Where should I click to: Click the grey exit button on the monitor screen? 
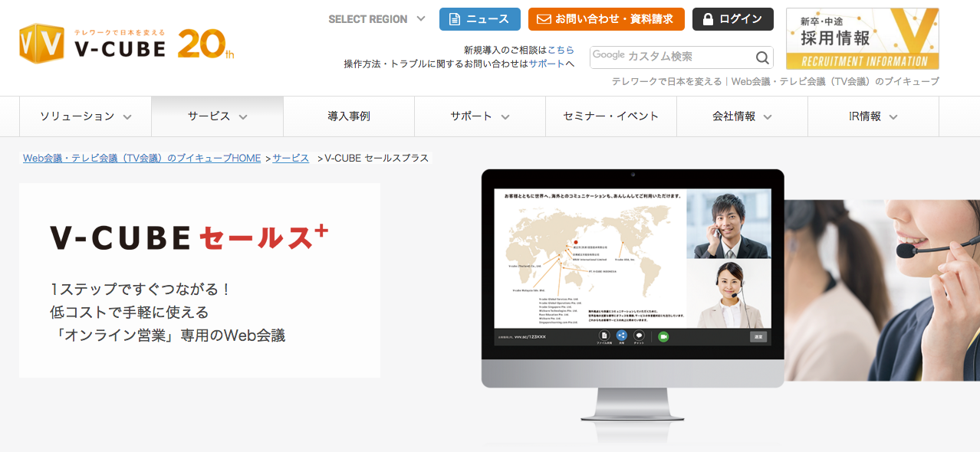tap(758, 336)
